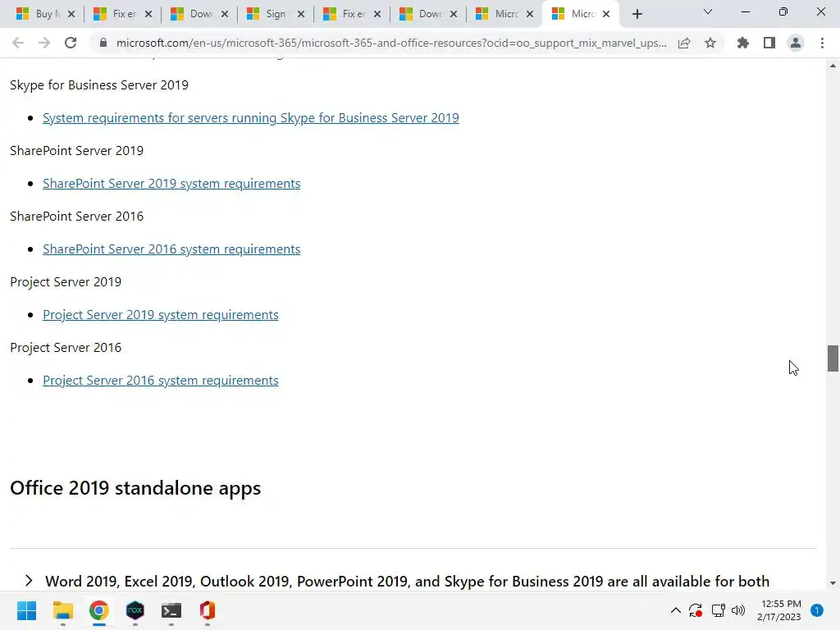Open Project Server 2019 system requirements link

click(161, 315)
